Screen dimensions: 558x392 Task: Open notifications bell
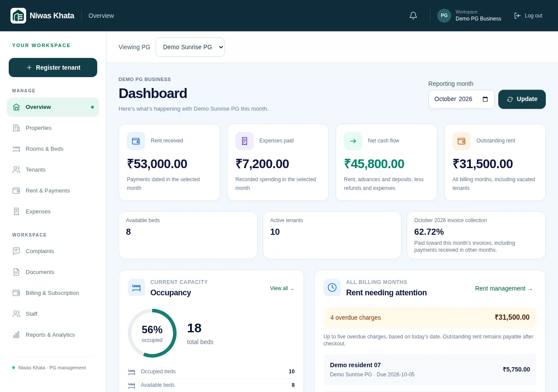click(x=413, y=16)
